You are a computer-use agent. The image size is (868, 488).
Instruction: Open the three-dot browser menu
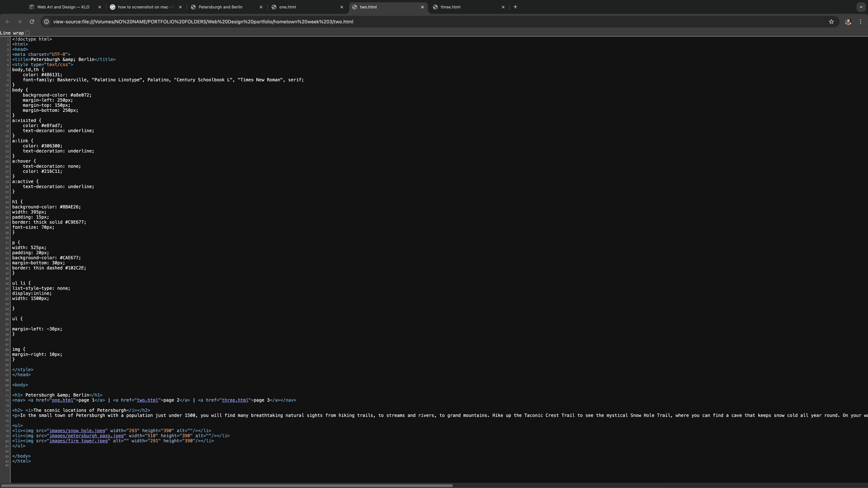point(861,22)
